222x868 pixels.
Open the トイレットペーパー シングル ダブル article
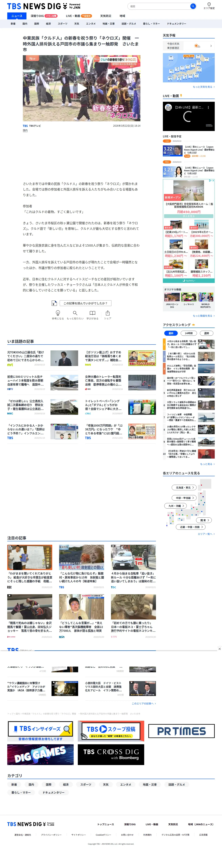tap(120, 407)
